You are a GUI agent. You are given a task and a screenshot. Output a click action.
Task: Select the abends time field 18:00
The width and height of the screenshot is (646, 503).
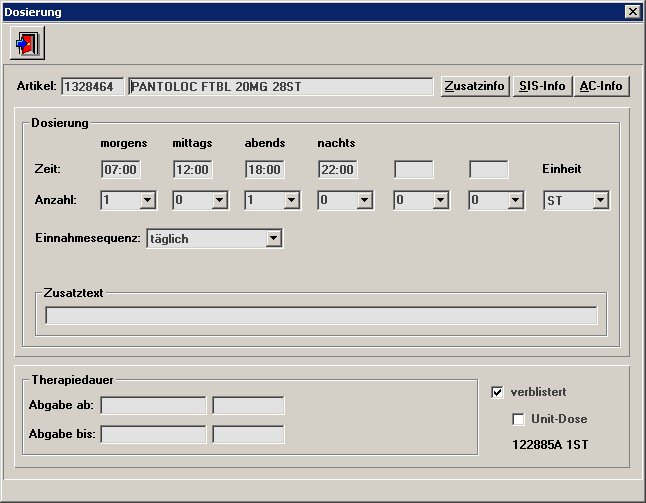pos(265,169)
